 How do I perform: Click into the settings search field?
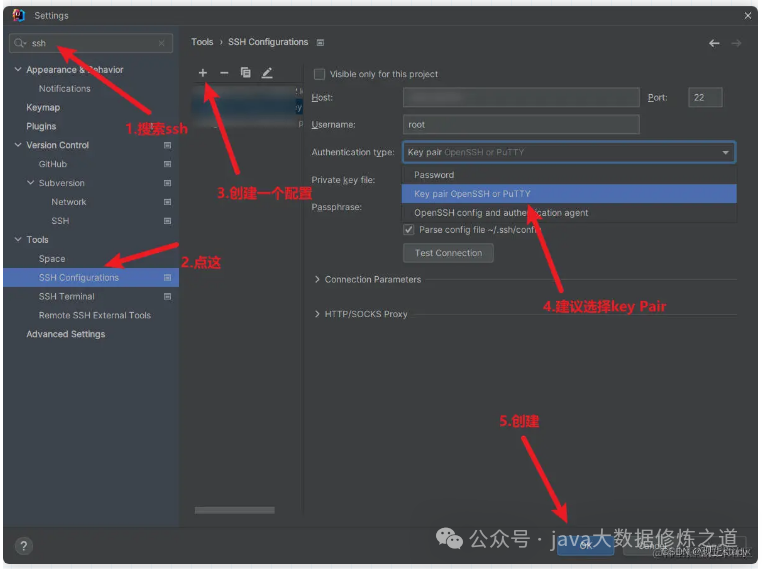click(x=92, y=43)
